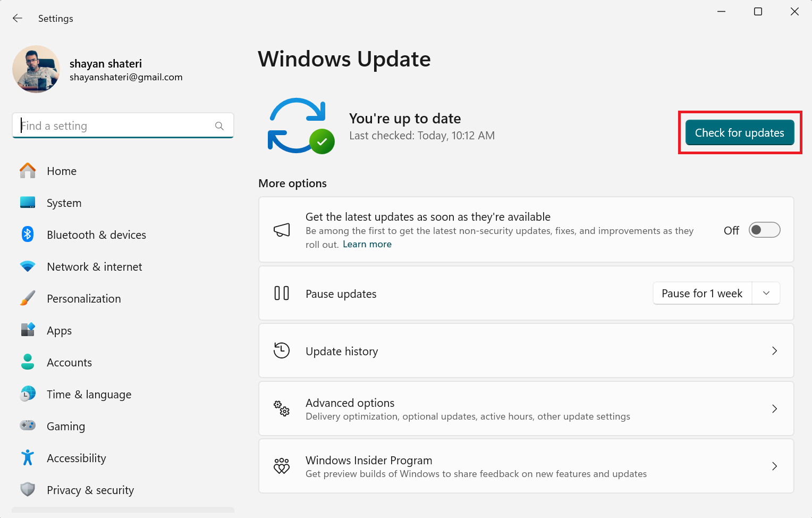Go to System settings

point(123,203)
